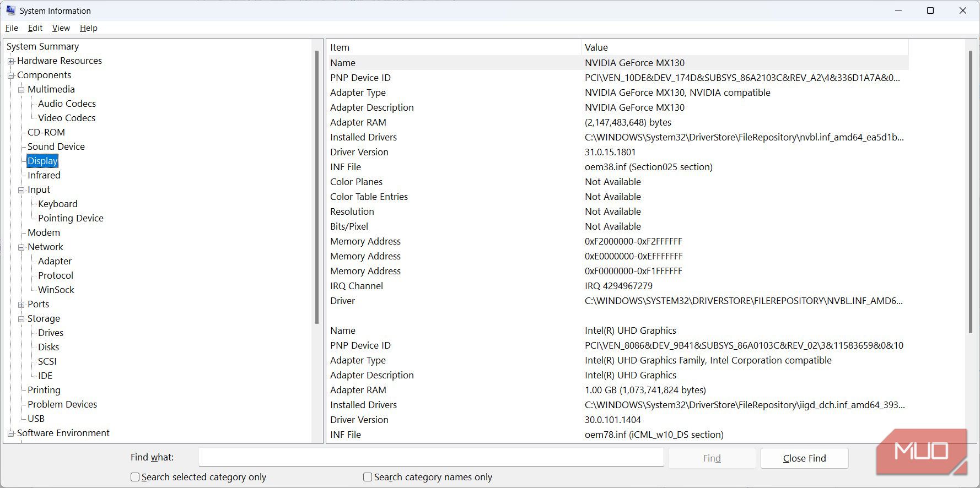Select the Drives category

pyautogui.click(x=51, y=333)
